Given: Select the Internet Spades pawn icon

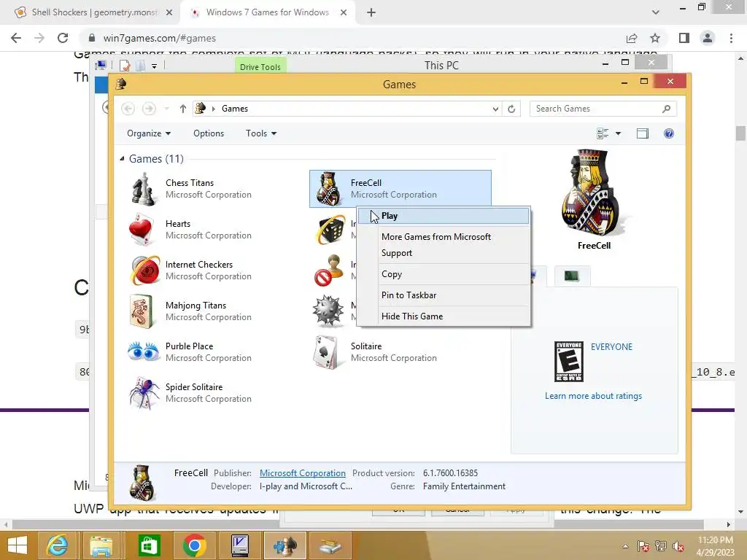Looking at the screenshot, I should (x=330, y=270).
